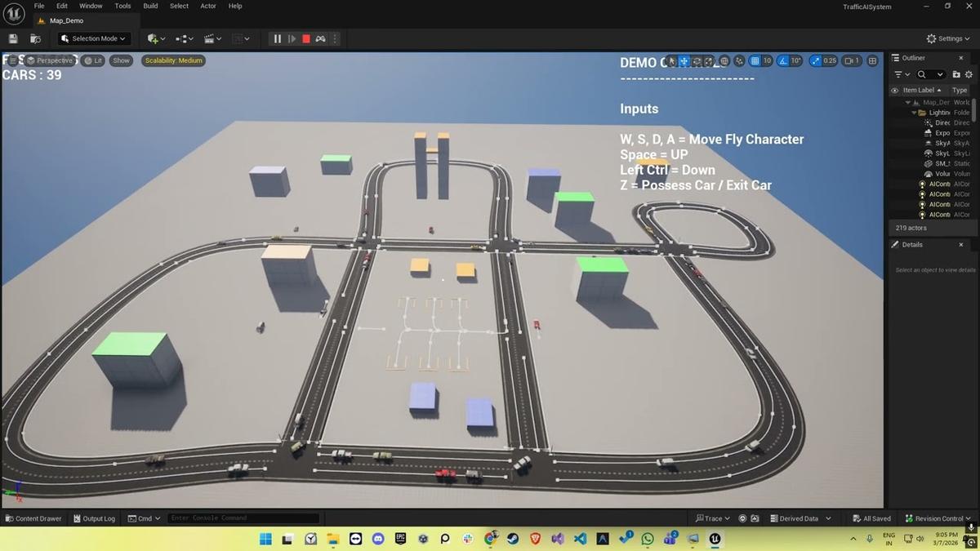The image size is (980, 551).
Task: Open the Window menu
Action: pos(91,6)
